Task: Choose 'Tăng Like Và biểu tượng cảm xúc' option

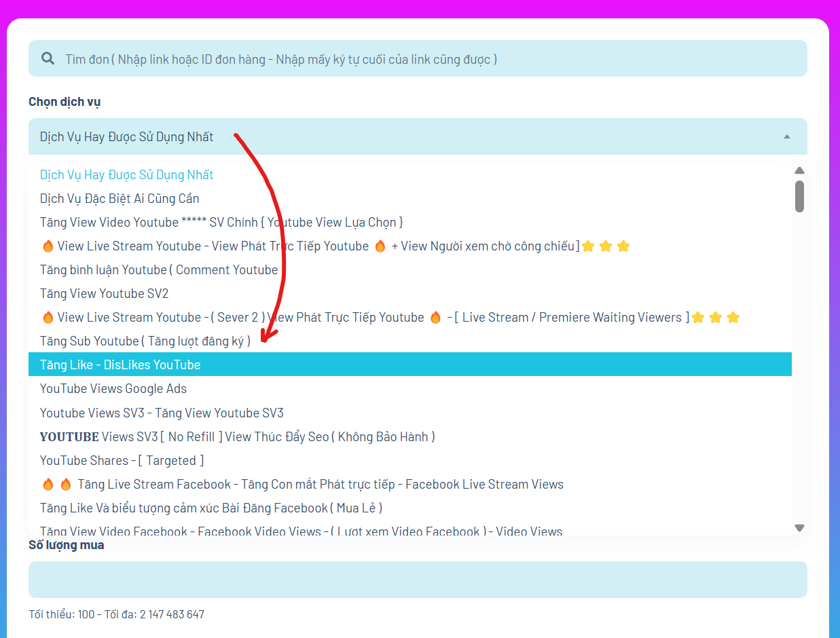Action: (211, 508)
